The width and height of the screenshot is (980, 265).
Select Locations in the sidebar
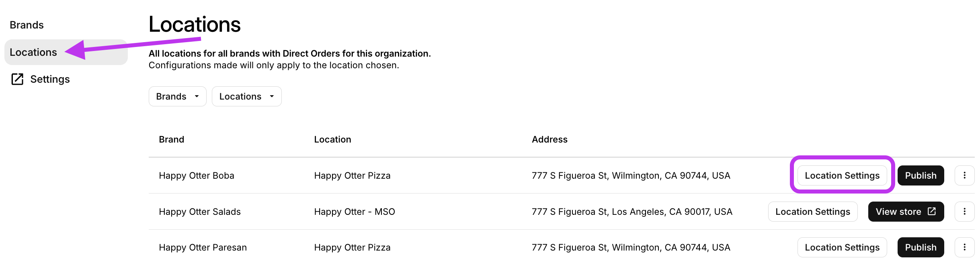coord(34,52)
